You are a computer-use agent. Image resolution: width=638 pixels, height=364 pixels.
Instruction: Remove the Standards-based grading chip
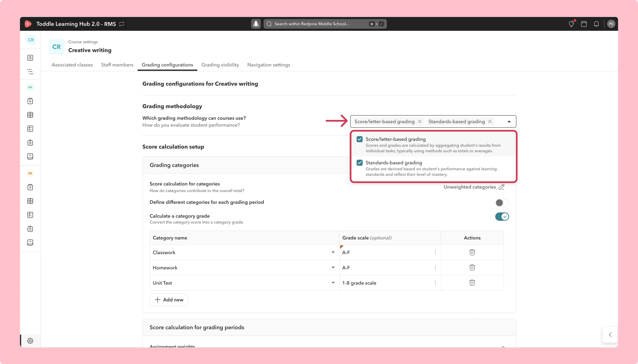490,122
